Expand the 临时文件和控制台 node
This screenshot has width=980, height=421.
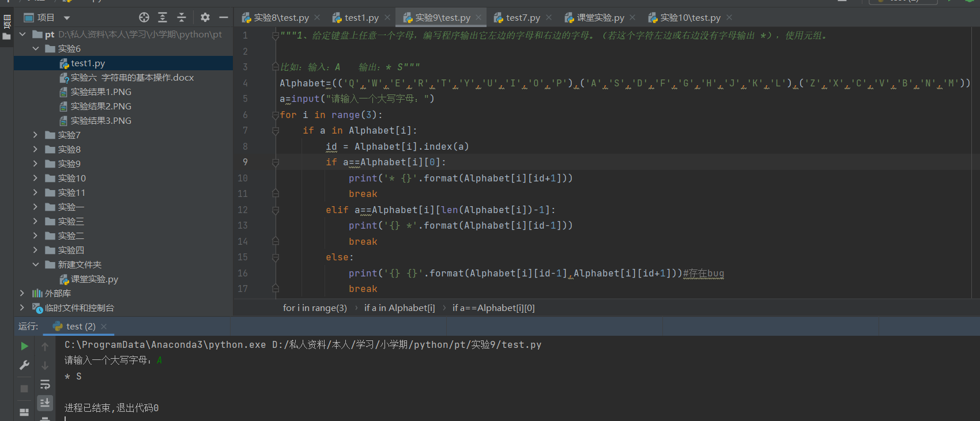22,308
